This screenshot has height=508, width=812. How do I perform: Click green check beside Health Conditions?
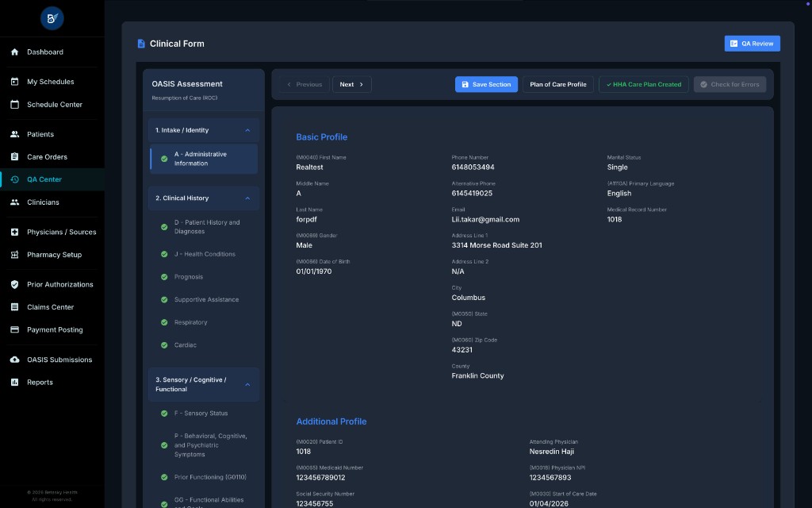(164, 254)
